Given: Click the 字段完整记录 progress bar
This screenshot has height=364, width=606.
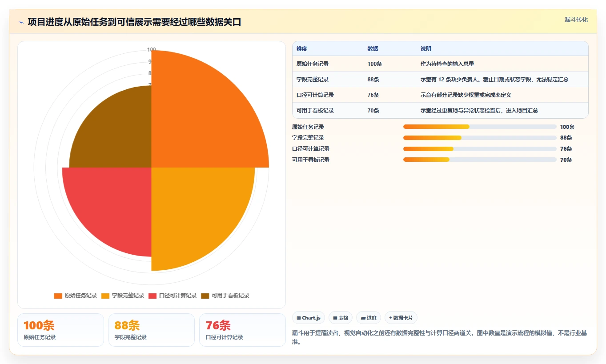Looking at the screenshot, I should click(480, 138).
